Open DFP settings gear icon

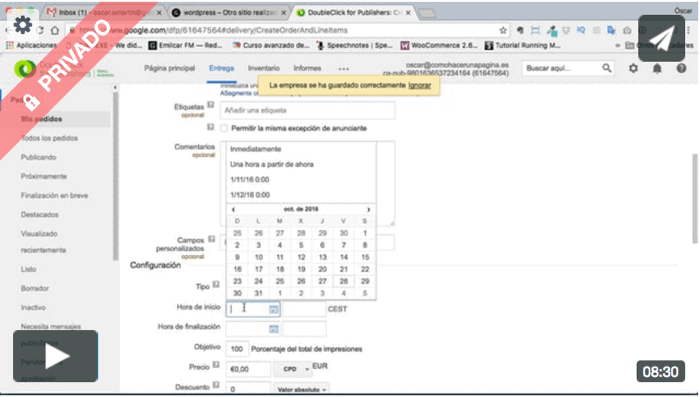click(x=633, y=68)
